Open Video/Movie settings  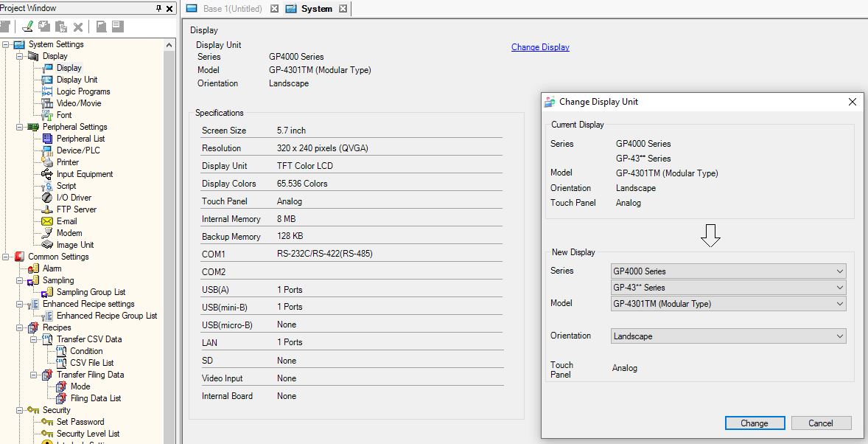coord(79,103)
